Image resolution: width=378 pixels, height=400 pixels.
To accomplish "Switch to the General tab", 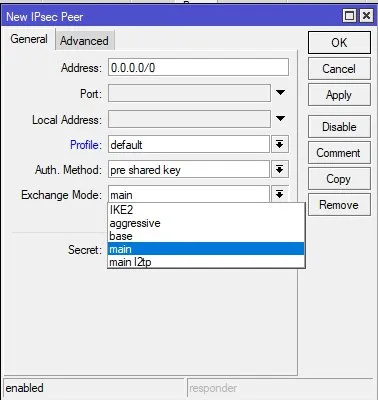I will (29, 39).
